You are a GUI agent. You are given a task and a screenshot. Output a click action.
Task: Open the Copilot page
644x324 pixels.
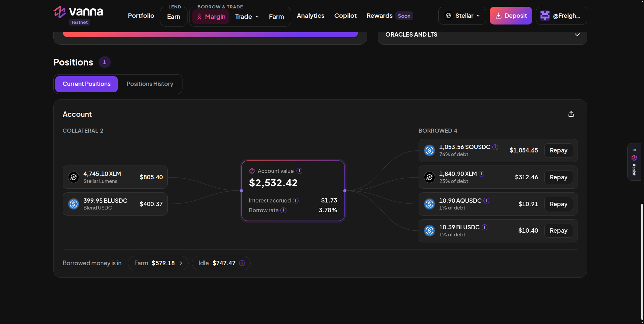point(345,16)
